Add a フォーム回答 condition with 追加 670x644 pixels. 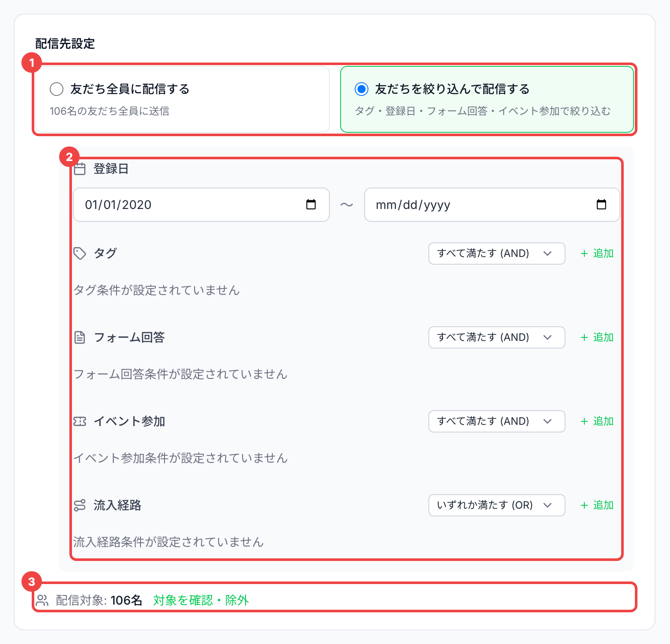click(x=597, y=337)
